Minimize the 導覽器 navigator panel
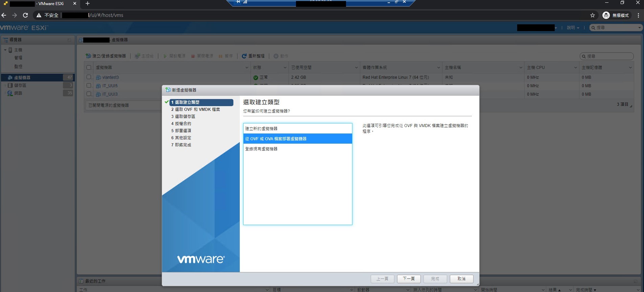The height and width of the screenshot is (292, 644). tap(69, 40)
